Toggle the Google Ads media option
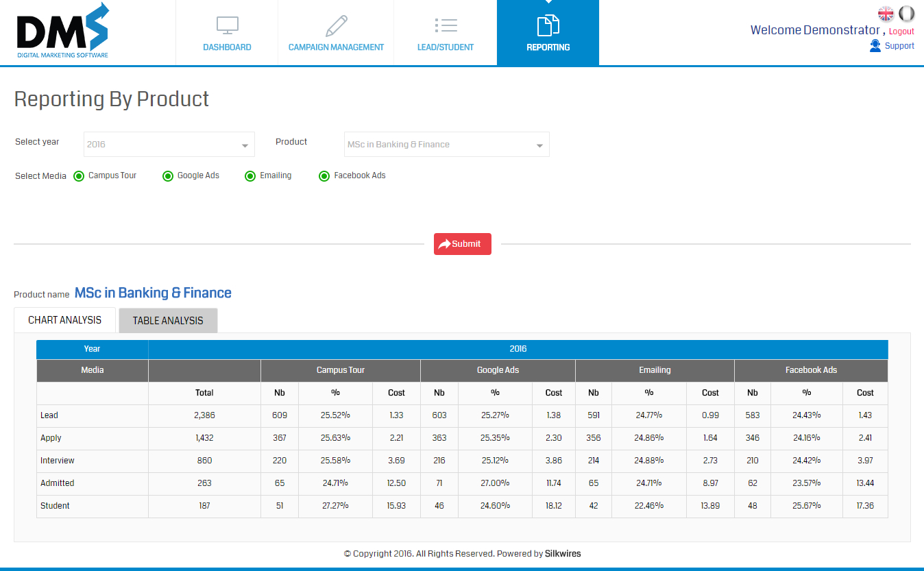The height and width of the screenshot is (571, 924). pos(168,176)
